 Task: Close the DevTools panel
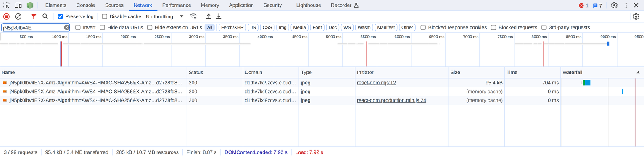[x=636, y=5]
